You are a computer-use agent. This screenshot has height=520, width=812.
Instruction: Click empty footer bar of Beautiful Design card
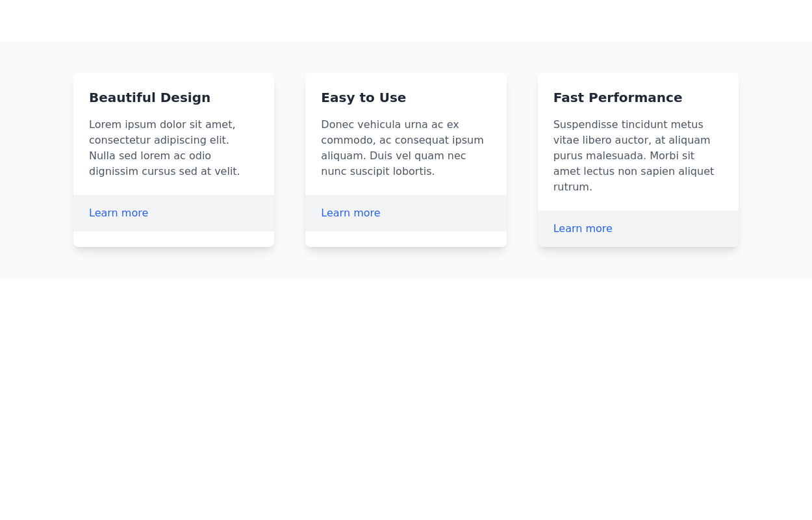(214, 213)
